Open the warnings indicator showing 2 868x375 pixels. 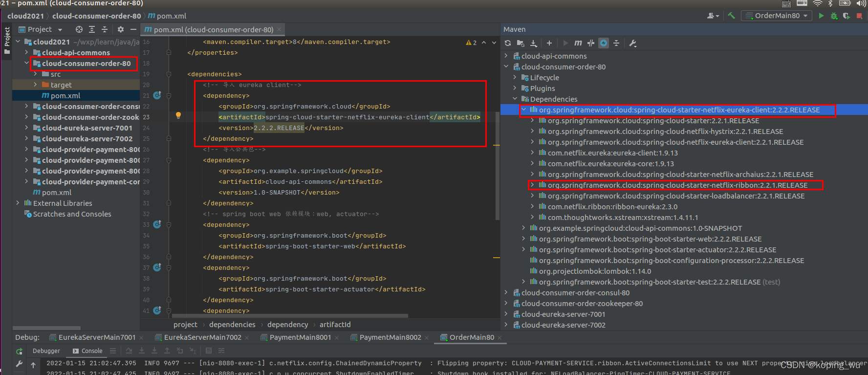[471, 43]
